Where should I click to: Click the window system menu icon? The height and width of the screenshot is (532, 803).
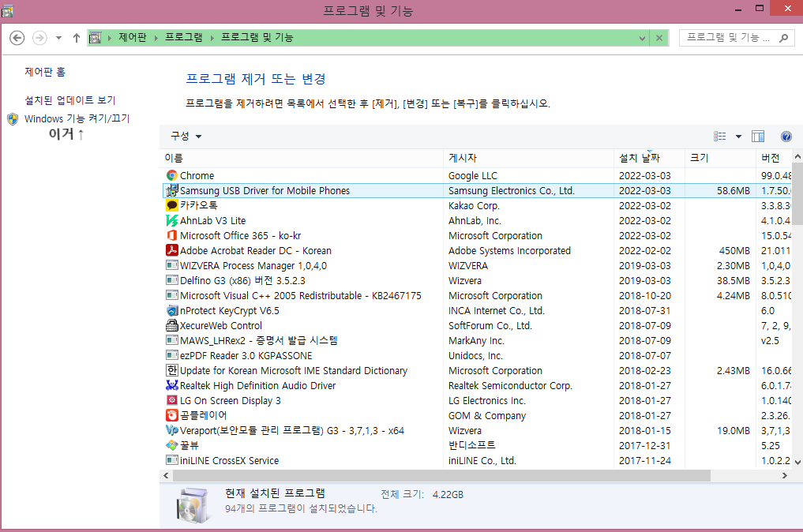tap(7, 10)
